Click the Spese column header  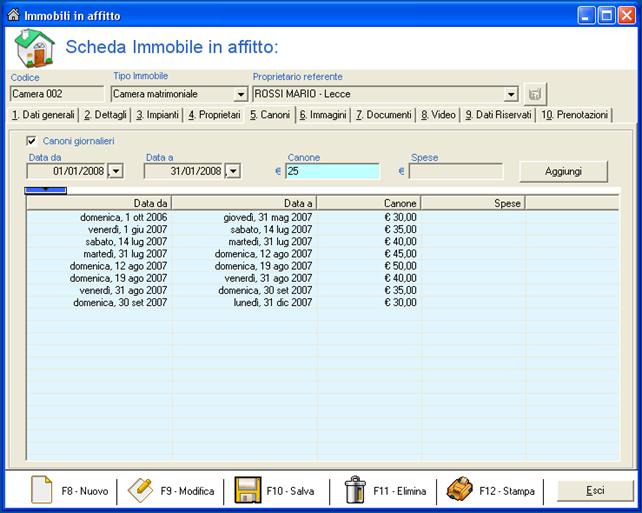coord(474,203)
